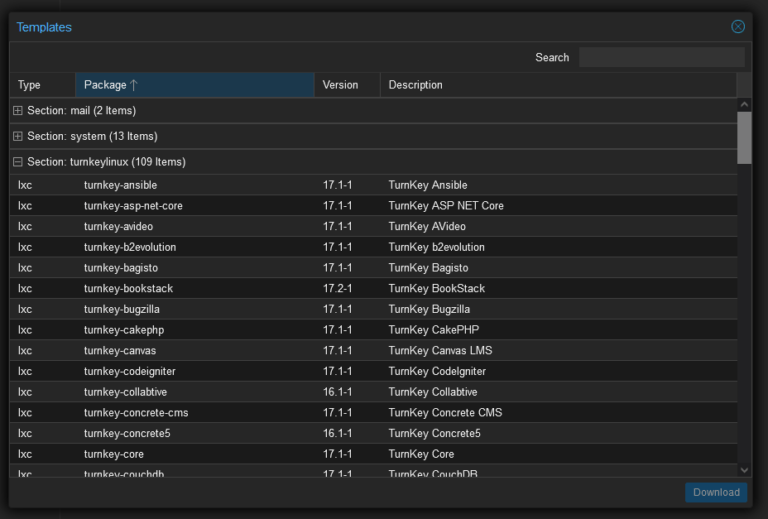Click the scrollbar down arrow
The height and width of the screenshot is (519, 768).
pos(744,470)
